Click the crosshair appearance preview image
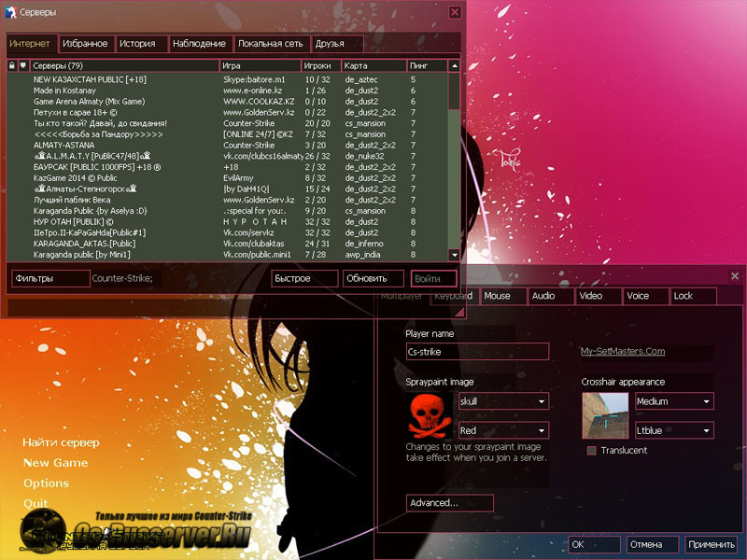This screenshot has width=747, height=560. point(605,415)
